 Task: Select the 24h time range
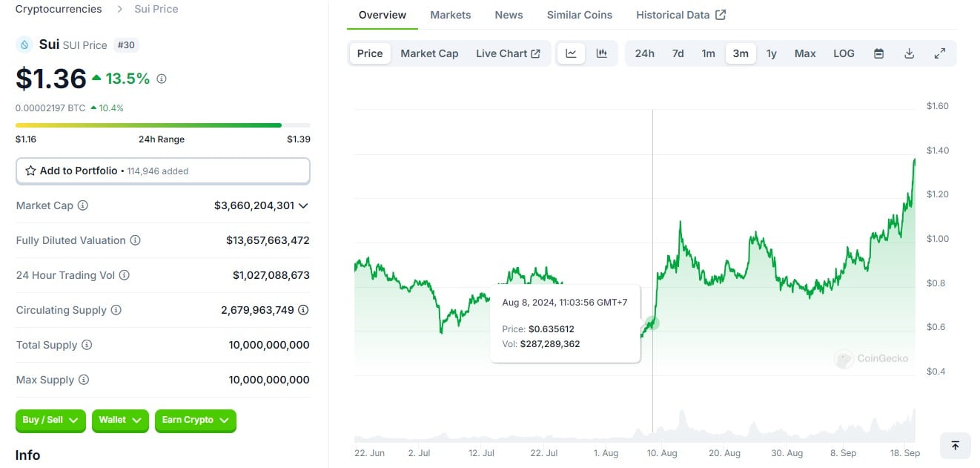(x=644, y=53)
